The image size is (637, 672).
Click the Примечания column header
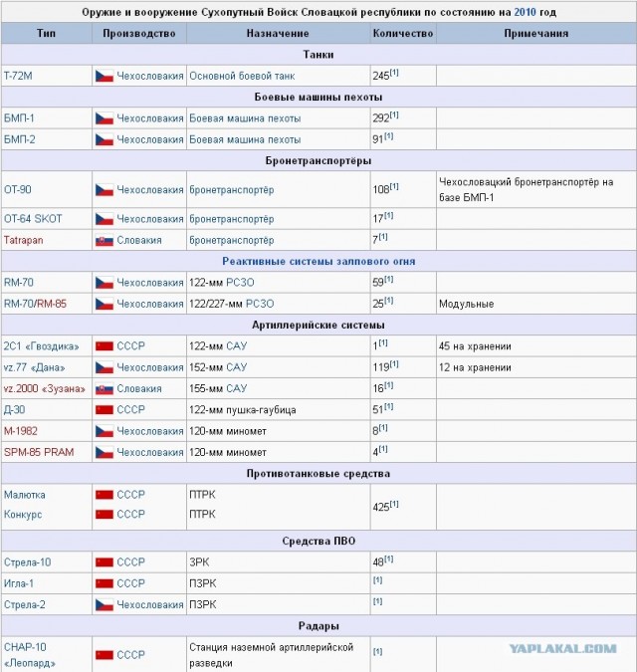click(536, 34)
